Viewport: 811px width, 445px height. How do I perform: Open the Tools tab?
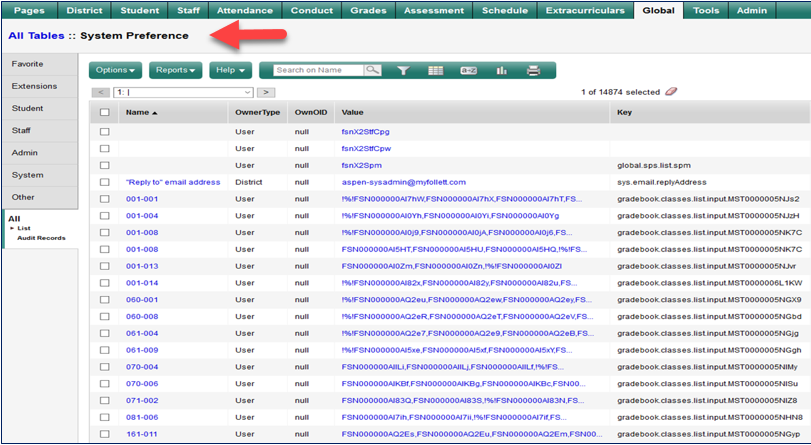tap(706, 10)
